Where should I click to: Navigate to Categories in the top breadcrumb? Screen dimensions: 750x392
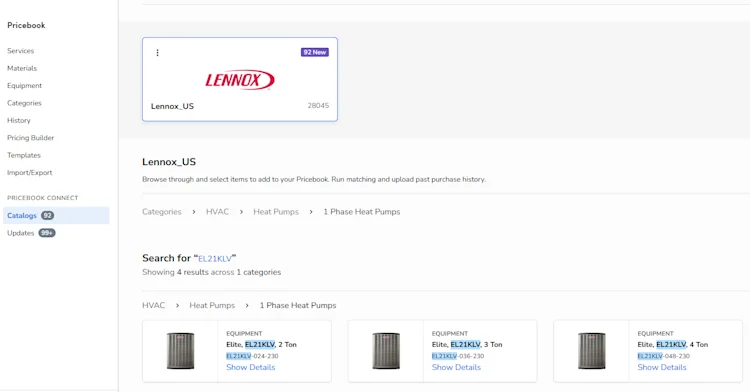click(162, 212)
